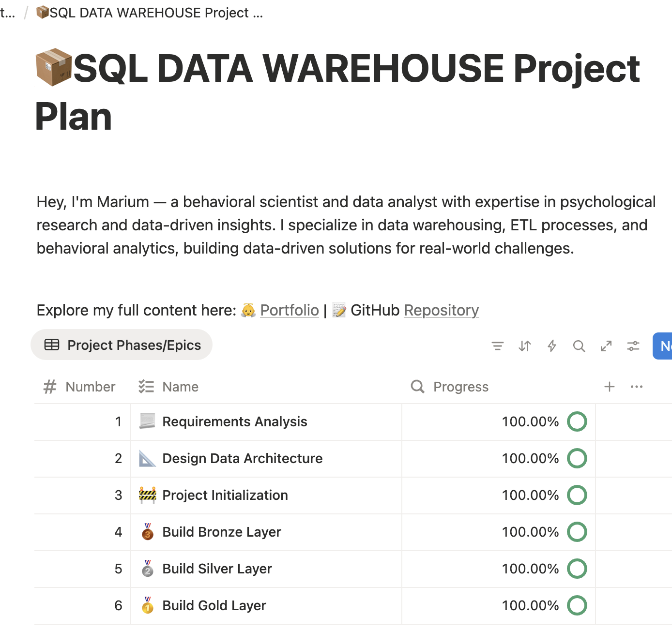The width and height of the screenshot is (672, 631).
Task: Open the sort icon on the database toolbar
Action: coord(524,346)
